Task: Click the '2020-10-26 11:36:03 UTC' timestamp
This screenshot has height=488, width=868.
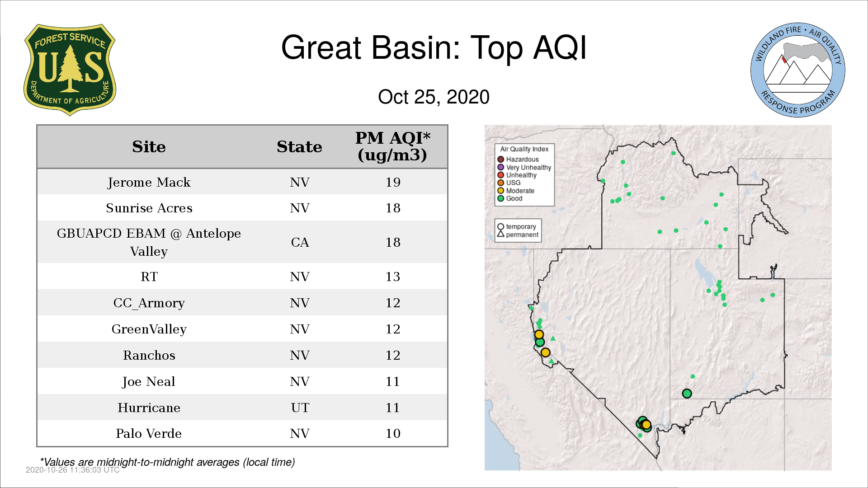Action: point(73,470)
